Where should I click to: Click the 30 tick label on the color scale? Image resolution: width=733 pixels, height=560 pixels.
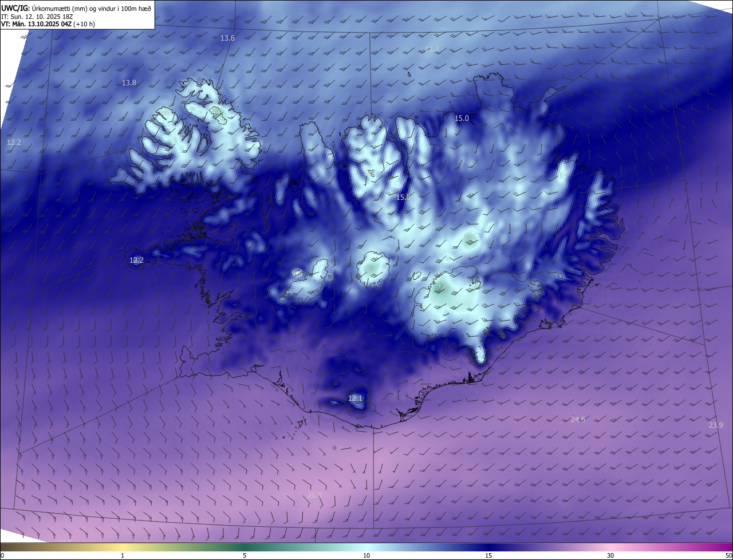click(610, 555)
